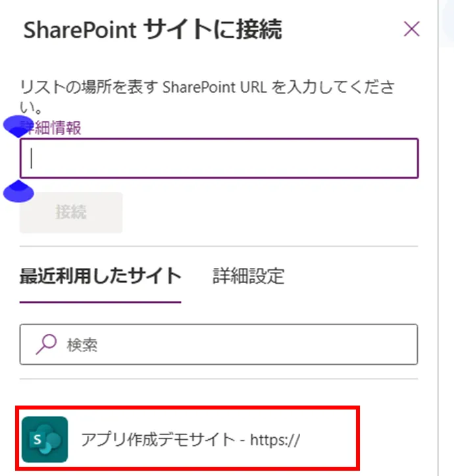Click the gray strip at panel's right edge
The width and height of the screenshot is (454, 476).
click(446, 237)
